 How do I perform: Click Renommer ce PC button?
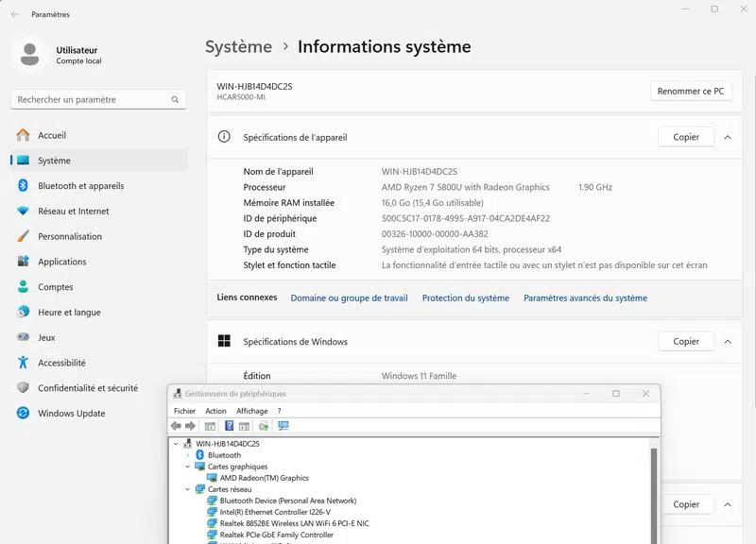(690, 92)
